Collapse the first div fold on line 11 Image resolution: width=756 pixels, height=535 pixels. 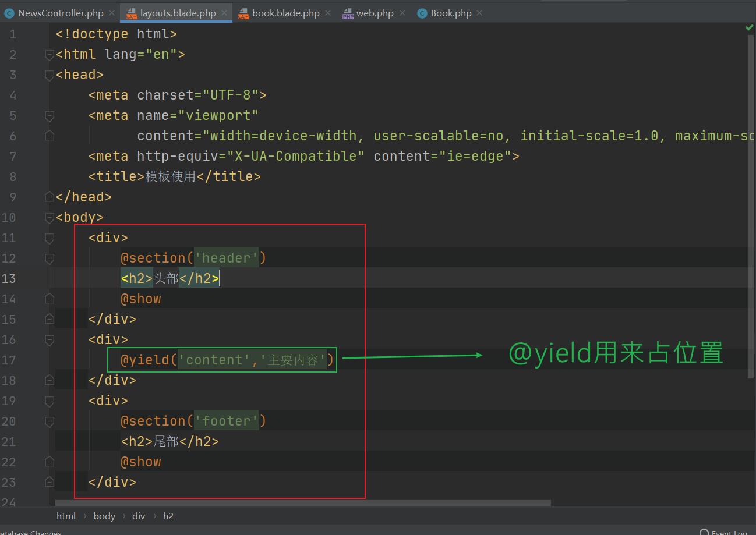50,238
